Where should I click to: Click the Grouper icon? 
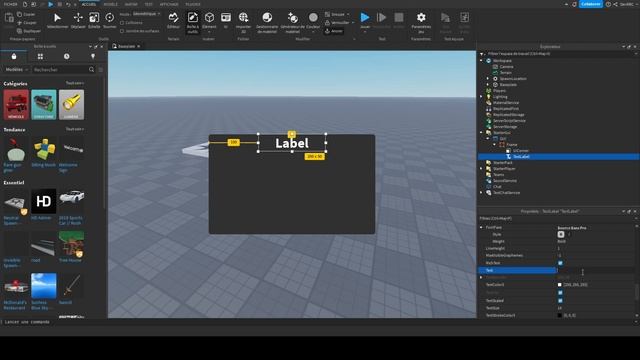[327, 14]
